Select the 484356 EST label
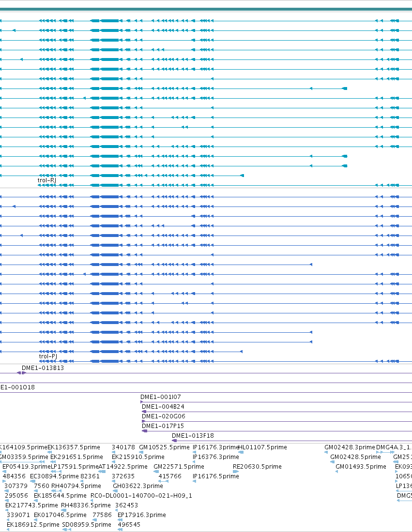412x532 pixels. [14, 476]
